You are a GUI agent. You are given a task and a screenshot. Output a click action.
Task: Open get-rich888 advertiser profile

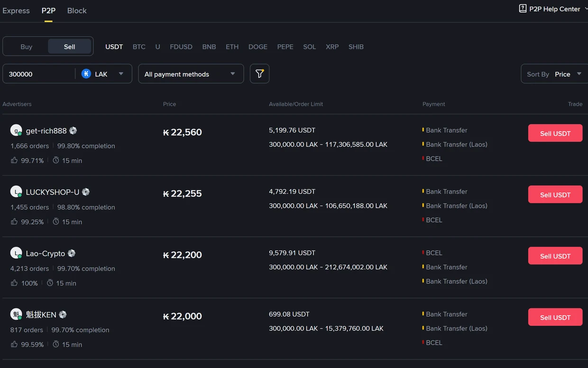pyautogui.click(x=46, y=131)
